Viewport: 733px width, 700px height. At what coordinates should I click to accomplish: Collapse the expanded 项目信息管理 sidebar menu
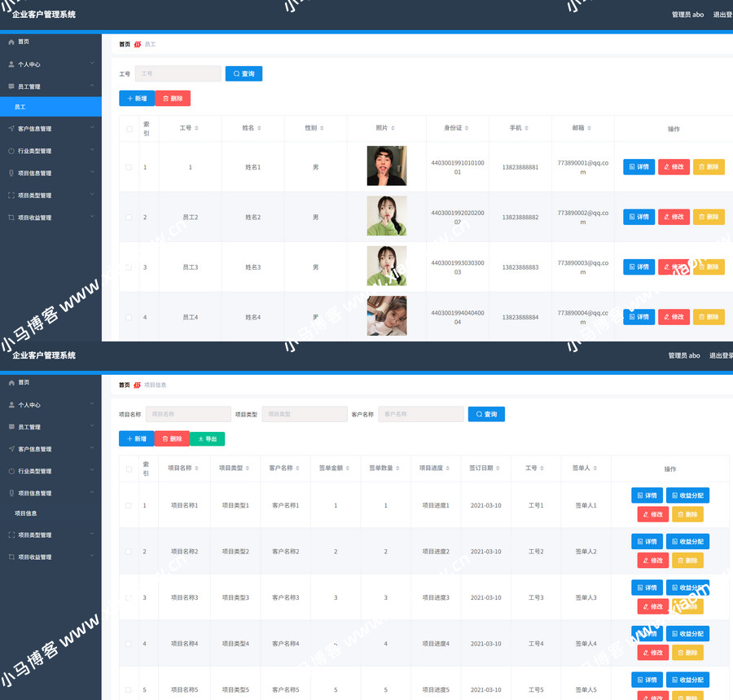(x=50, y=493)
